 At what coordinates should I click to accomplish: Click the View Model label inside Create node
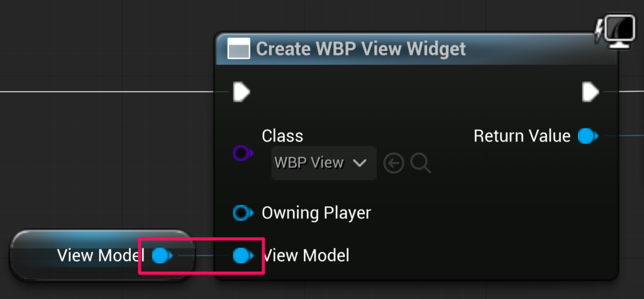click(x=307, y=256)
